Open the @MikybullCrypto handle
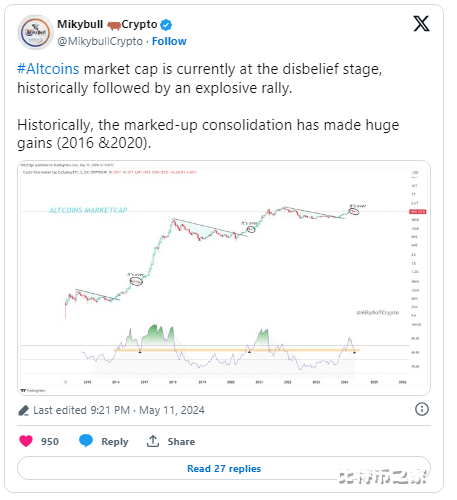Image resolution: width=457 pixels, height=500 pixels. 100,41
